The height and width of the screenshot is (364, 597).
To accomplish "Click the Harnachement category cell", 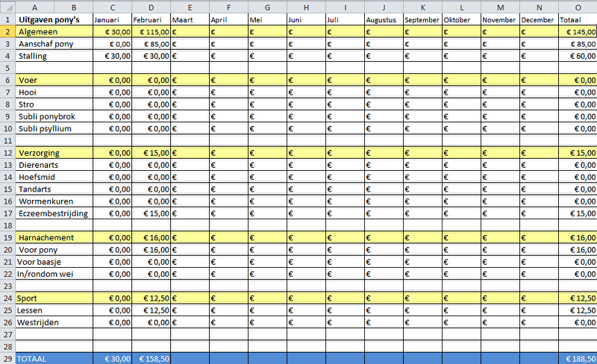I will (54, 238).
